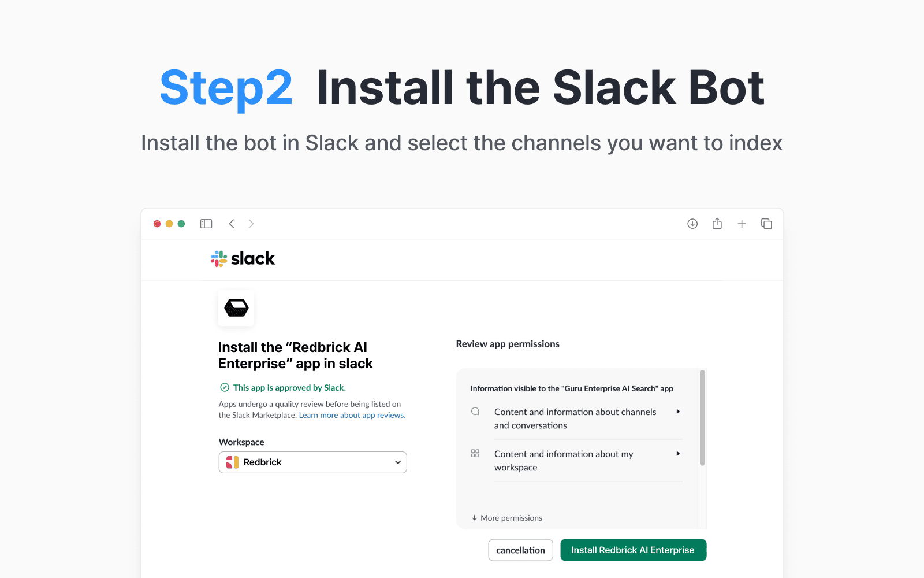Navigate back with the back arrow
Viewport: 924px width, 578px height.
pos(232,224)
